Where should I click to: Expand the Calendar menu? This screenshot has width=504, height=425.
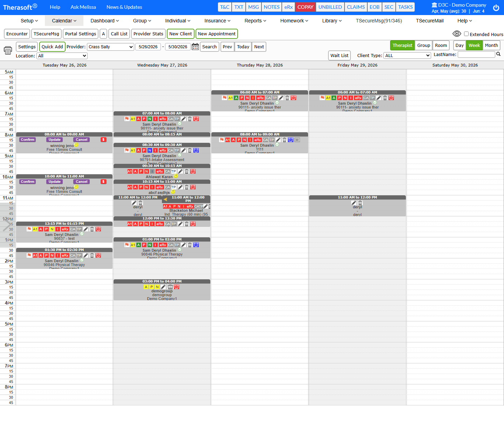[x=64, y=21]
